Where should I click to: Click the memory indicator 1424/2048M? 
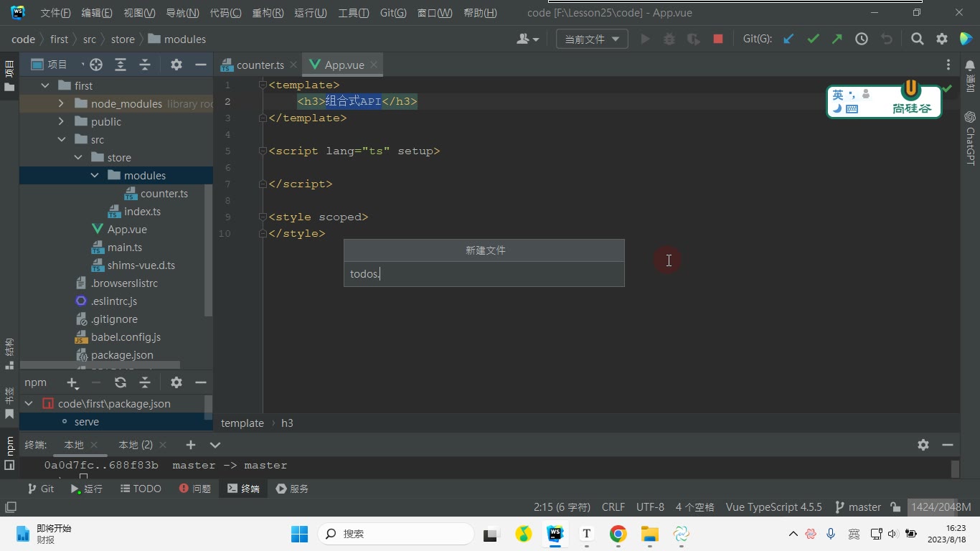coord(941,507)
